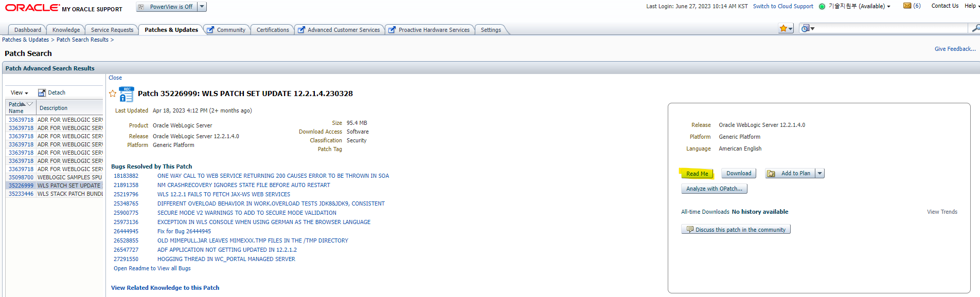Open the Help menu

[971, 6]
